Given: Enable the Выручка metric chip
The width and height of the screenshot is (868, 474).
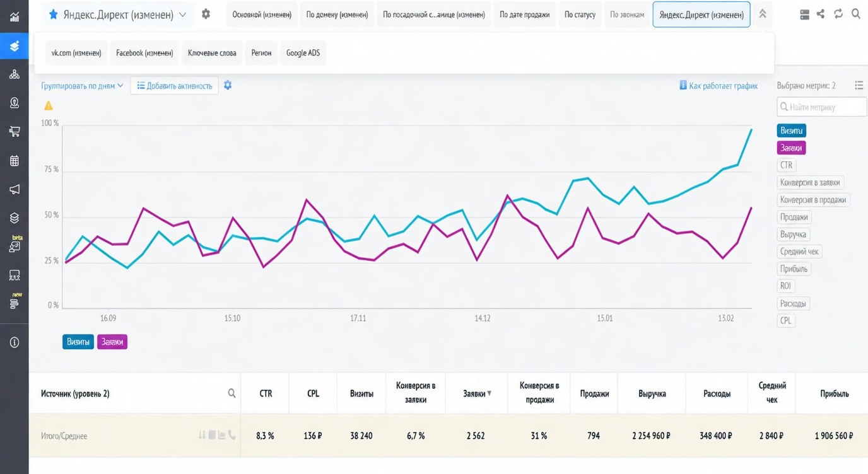Looking at the screenshot, I should point(793,234).
